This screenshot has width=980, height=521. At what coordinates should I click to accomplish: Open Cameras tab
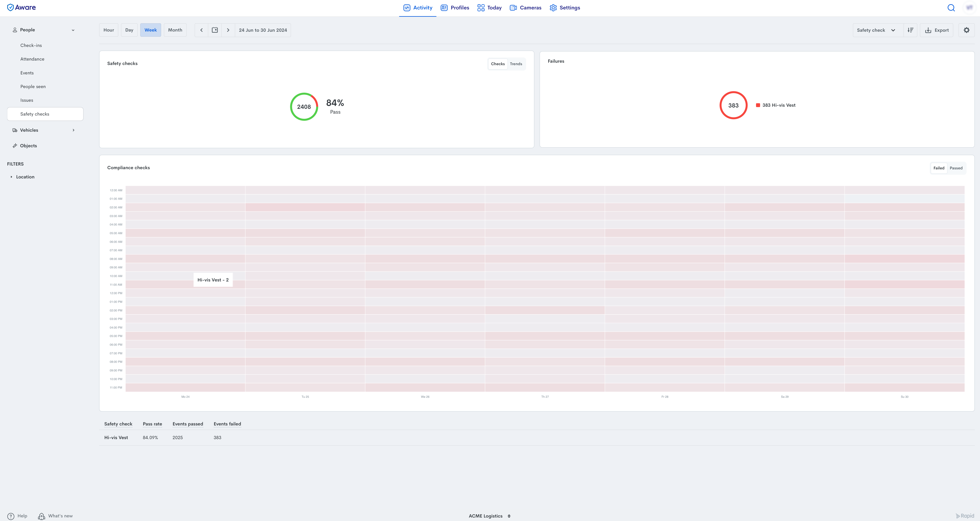click(525, 8)
